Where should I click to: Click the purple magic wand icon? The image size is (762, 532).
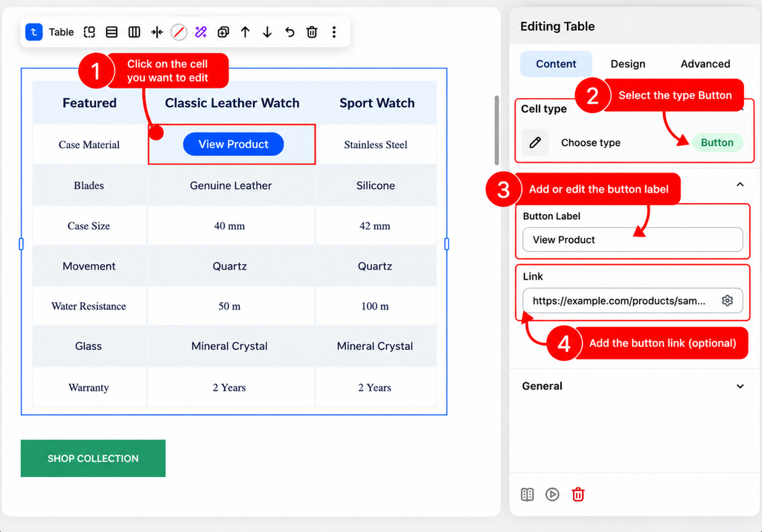coord(201,32)
